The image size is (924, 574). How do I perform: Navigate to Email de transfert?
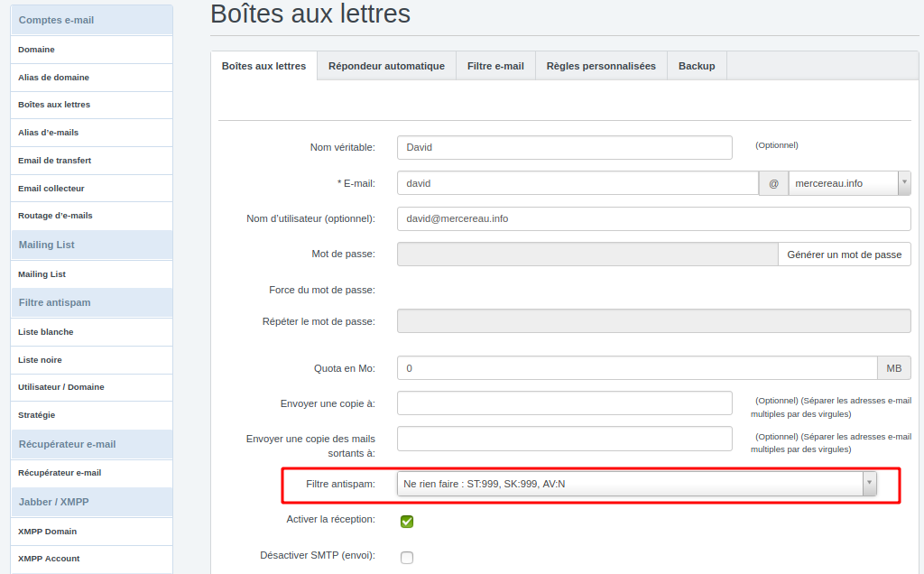[x=54, y=161]
